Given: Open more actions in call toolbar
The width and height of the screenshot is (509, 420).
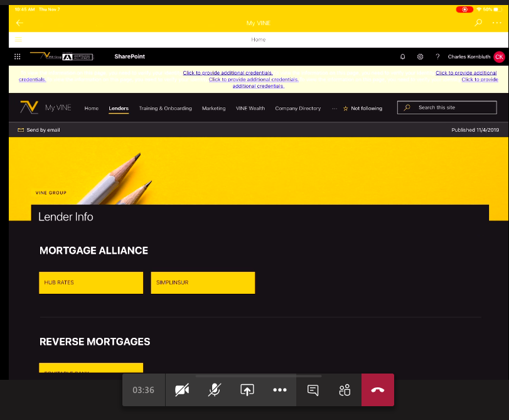Looking at the screenshot, I should (x=280, y=390).
